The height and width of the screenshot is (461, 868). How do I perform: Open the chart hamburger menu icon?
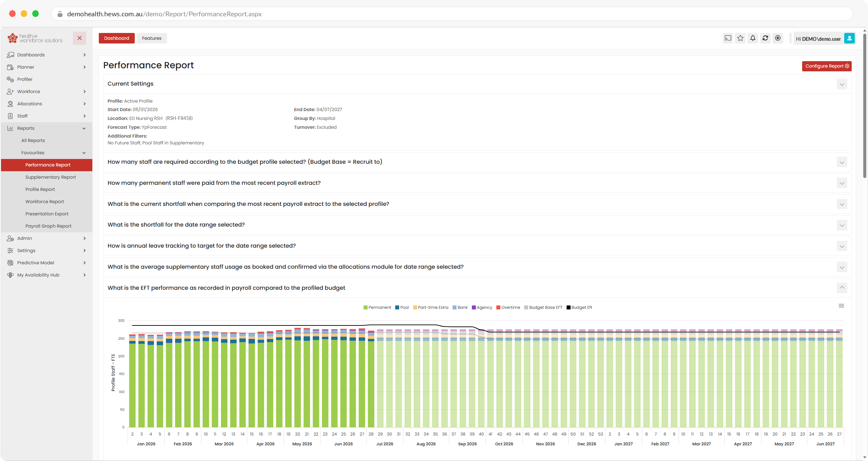(x=841, y=306)
